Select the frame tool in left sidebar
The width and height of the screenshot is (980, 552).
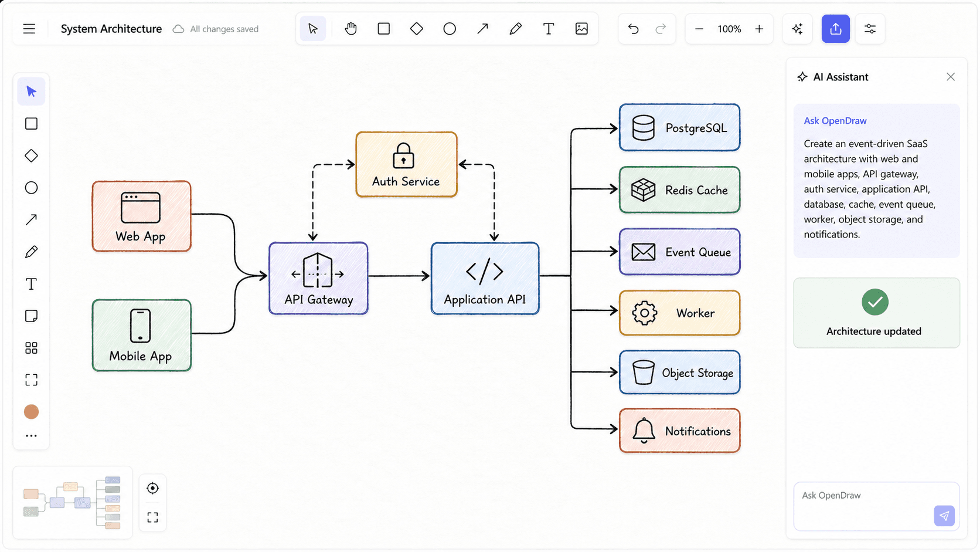click(x=32, y=380)
